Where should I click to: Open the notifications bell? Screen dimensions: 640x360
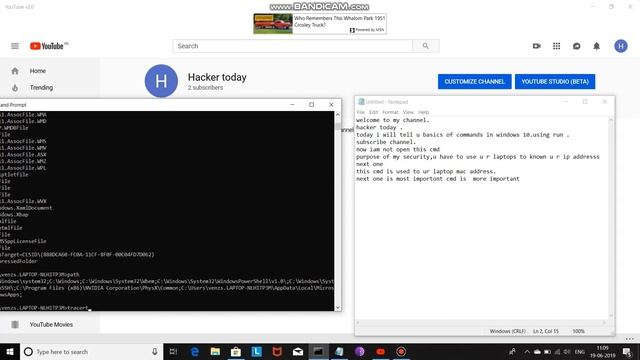[x=596, y=46]
